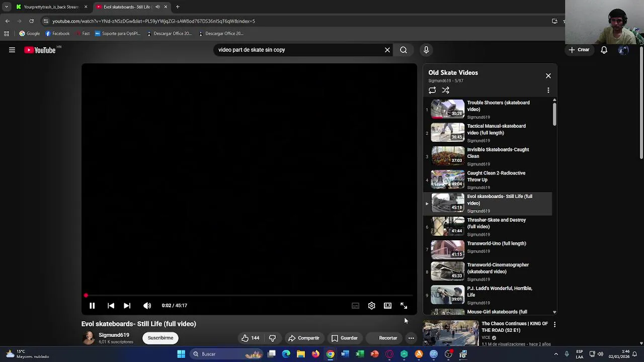The width and height of the screenshot is (644, 362).
Task: Select Thrasher-Skate and Destroy video
Action: (488, 227)
